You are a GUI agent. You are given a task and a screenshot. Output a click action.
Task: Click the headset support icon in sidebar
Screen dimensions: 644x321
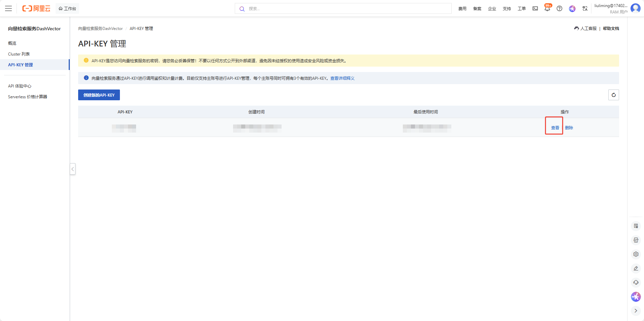pos(636,282)
